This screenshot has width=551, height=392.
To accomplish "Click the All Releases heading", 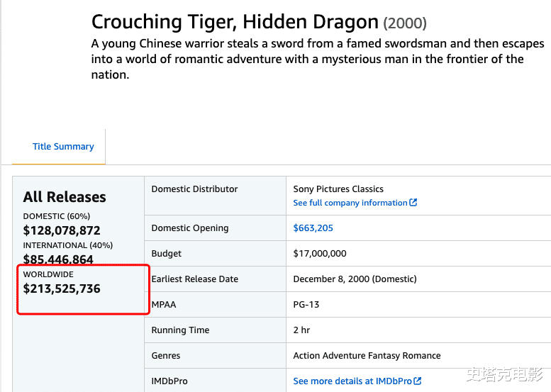I will [65, 197].
